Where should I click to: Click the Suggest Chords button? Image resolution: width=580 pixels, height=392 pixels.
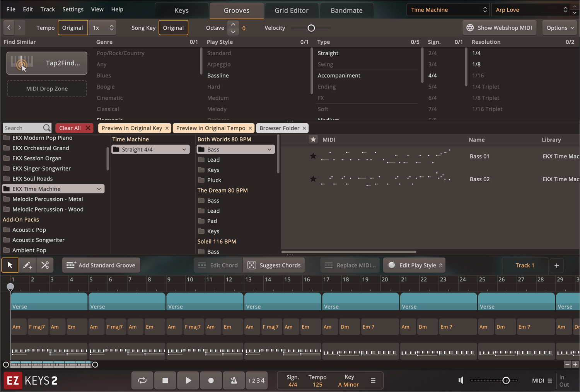pos(274,265)
